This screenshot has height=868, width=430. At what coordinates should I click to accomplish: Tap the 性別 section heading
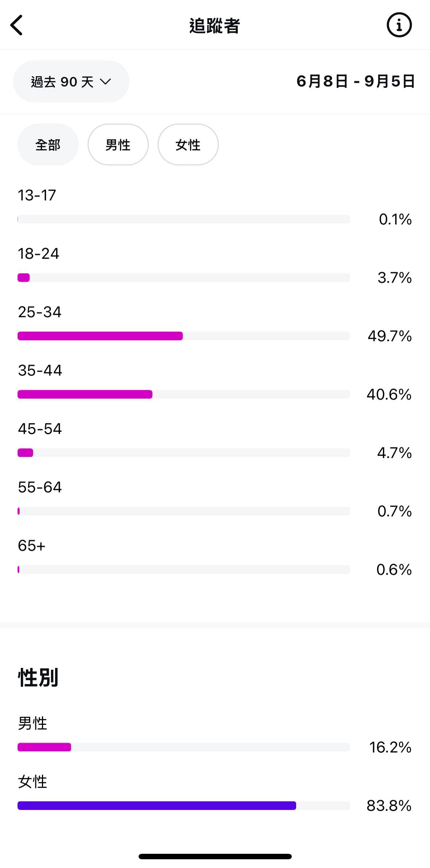click(38, 678)
